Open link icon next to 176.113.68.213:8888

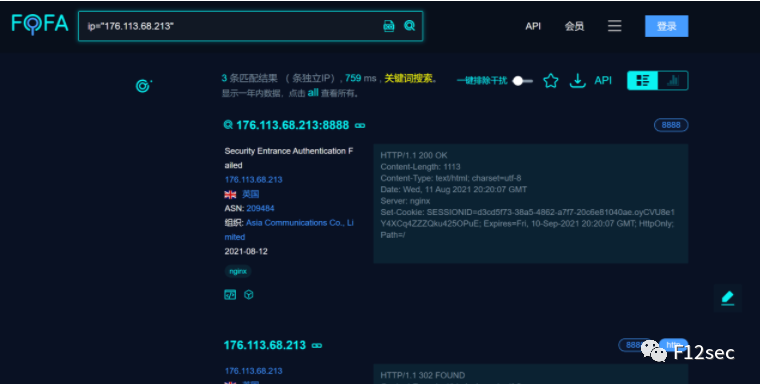tap(360, 126)
